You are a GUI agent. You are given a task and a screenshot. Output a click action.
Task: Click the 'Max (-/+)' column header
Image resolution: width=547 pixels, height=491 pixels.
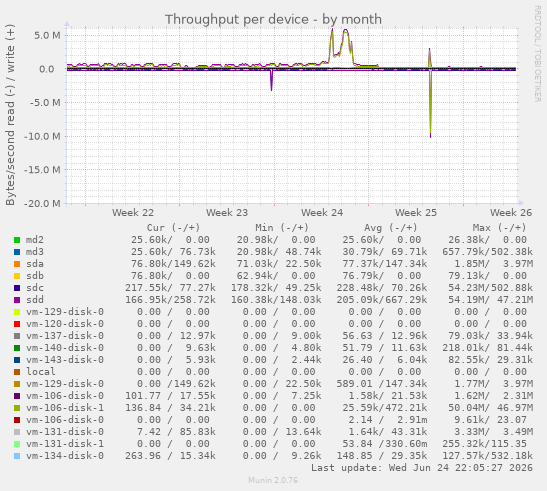coord(499,228)
